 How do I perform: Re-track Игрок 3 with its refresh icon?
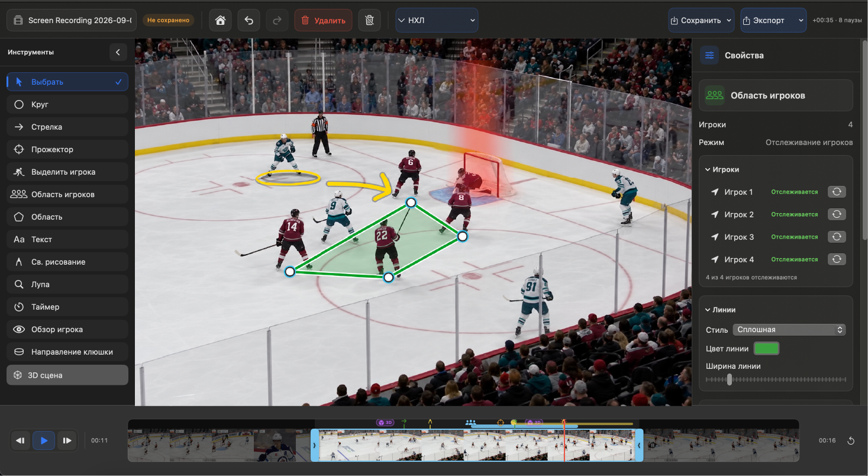(x=837, y=237)
